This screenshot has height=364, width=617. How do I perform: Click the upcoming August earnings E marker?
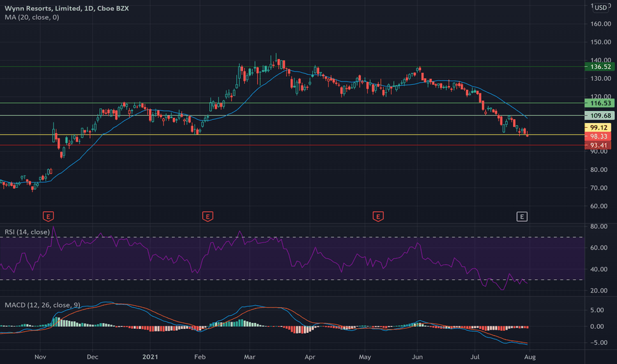[522, 216]
